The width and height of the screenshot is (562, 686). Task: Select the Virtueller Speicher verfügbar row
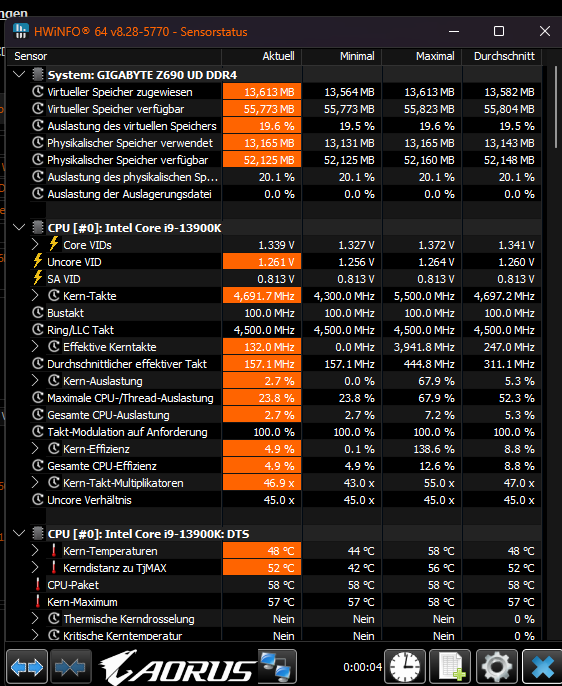pyautogui.click(x=286, y=108)
